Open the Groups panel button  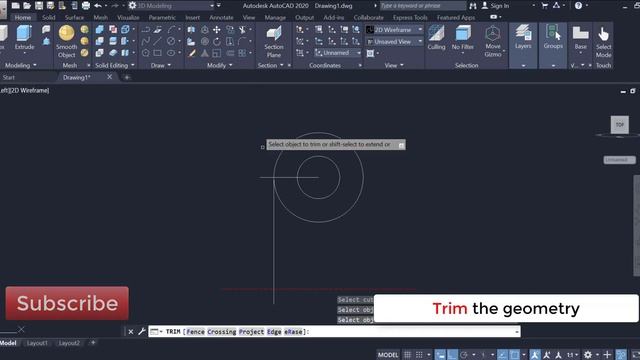[553, 37]
